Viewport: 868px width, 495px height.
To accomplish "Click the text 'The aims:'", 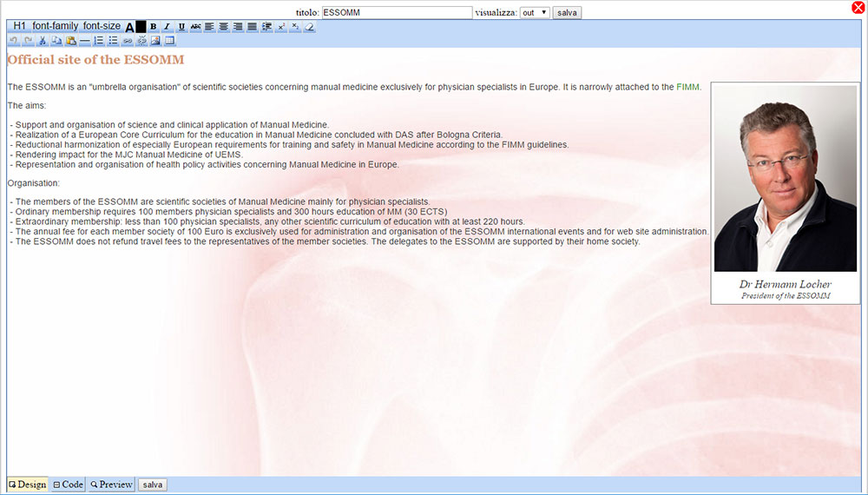I will 27,105.
